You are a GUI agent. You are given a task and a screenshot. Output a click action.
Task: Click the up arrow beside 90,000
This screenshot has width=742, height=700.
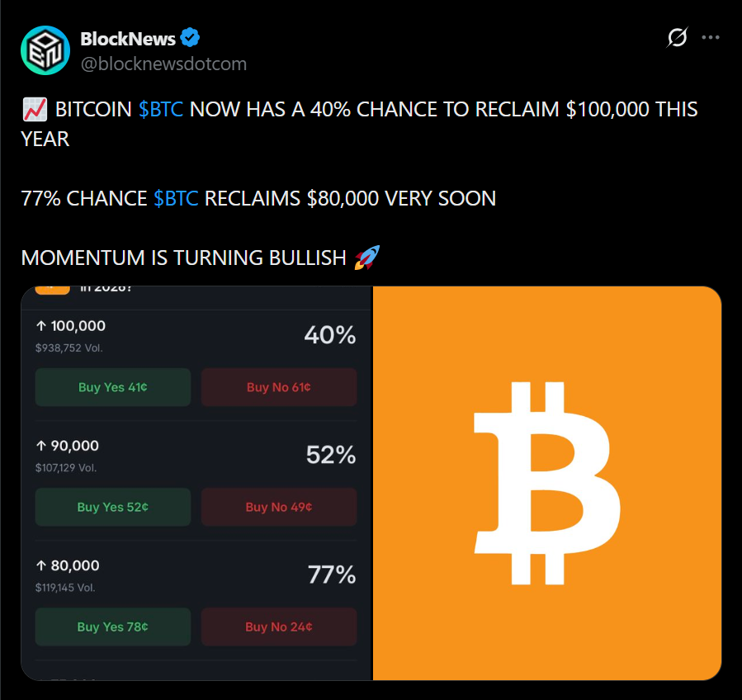tap(41, 446)
